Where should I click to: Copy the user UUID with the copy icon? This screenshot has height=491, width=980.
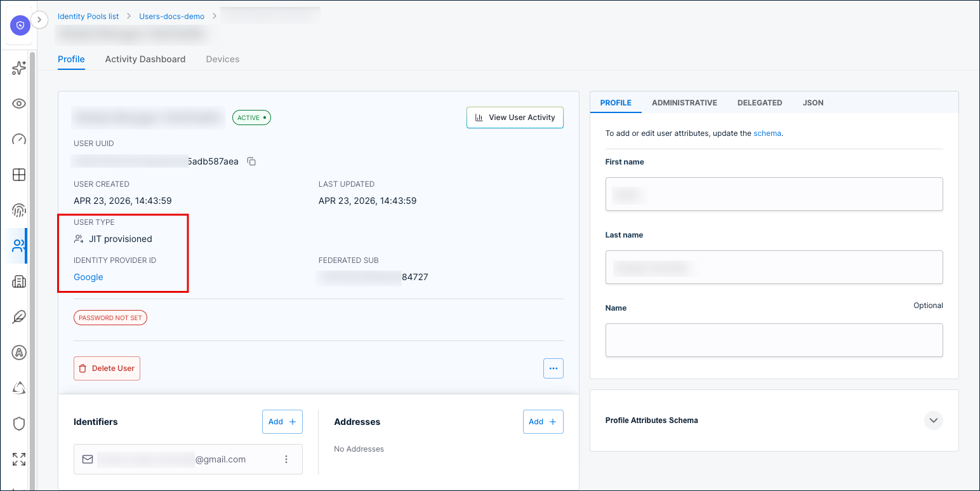(251, 161)
